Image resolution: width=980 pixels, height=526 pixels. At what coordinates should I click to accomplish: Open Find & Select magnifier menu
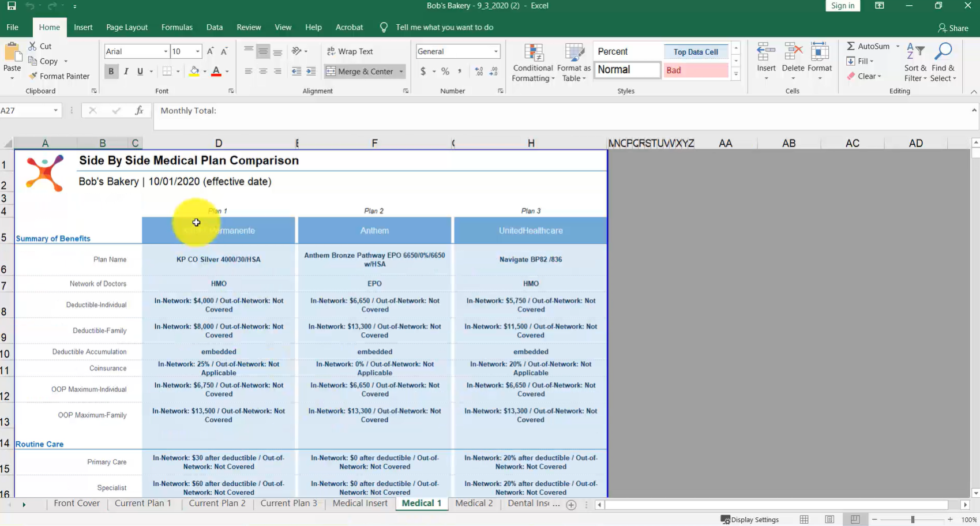(943, 62)
